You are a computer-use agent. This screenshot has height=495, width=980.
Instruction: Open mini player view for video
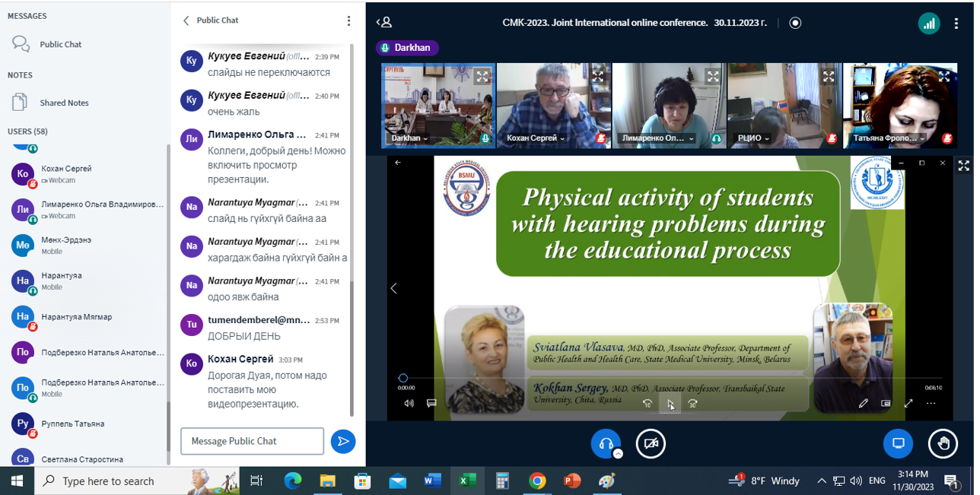(886, 404)
